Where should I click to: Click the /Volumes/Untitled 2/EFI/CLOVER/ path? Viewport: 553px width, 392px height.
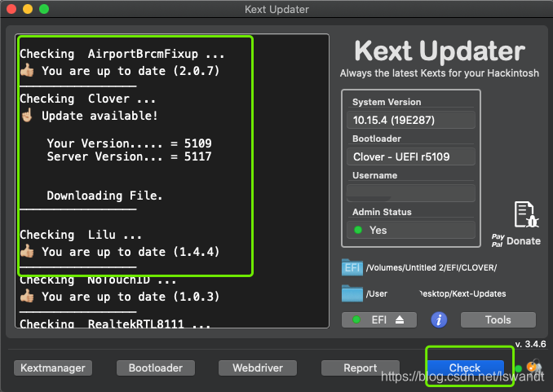click(x=431, y=267)
